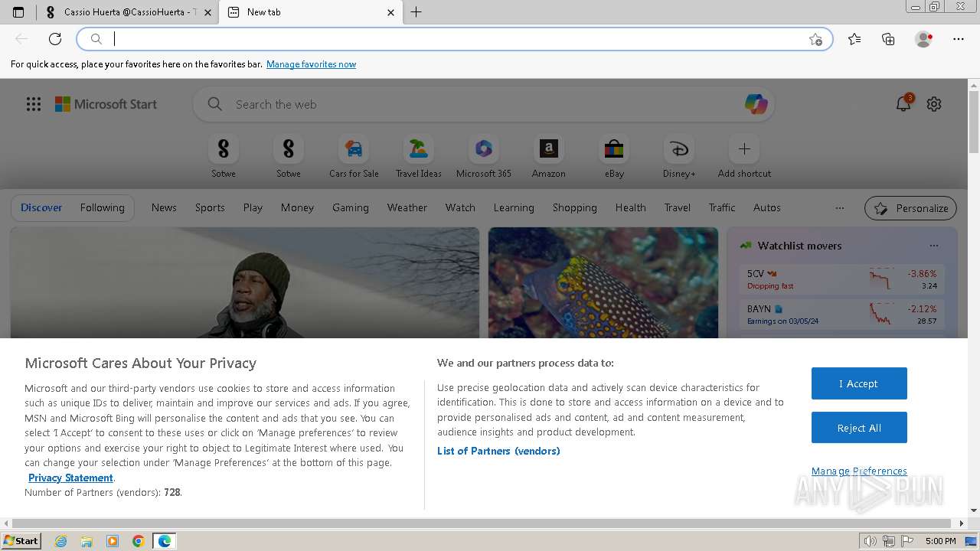The width and height of the screenshot is (980, 551).
Task: Open Internet Explorer from taskbar
Action: click(61, 541)
